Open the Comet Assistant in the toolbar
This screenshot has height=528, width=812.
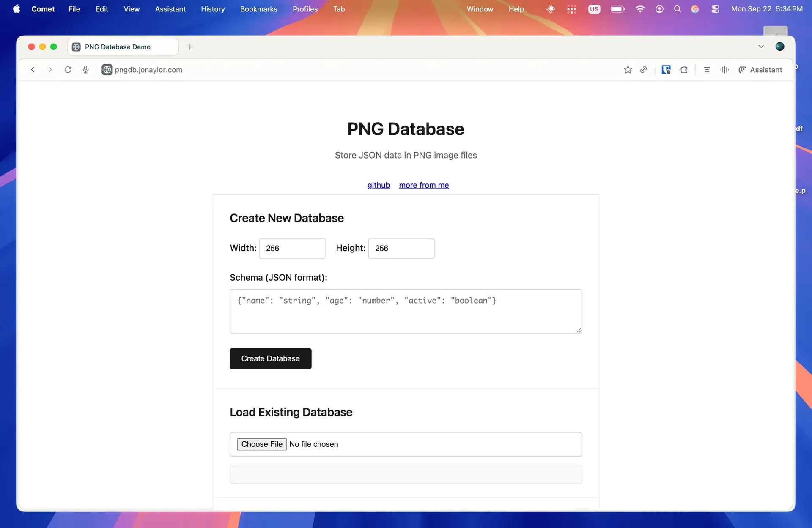760,69
